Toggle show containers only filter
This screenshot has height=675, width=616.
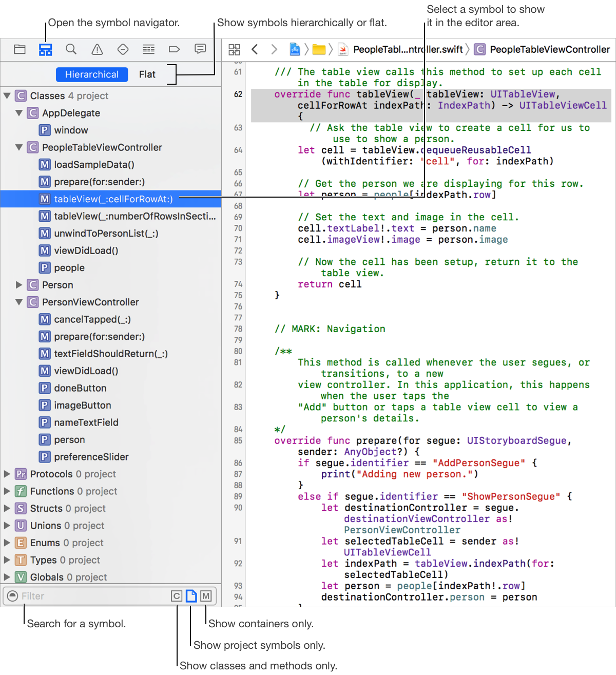(206, 596)
